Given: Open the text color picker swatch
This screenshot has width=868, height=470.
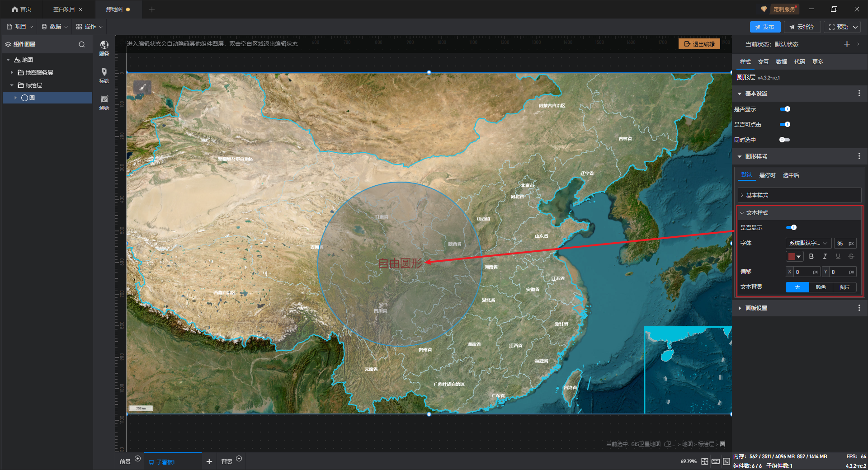Looking at the screenshot, I should [x=794, y=256].
